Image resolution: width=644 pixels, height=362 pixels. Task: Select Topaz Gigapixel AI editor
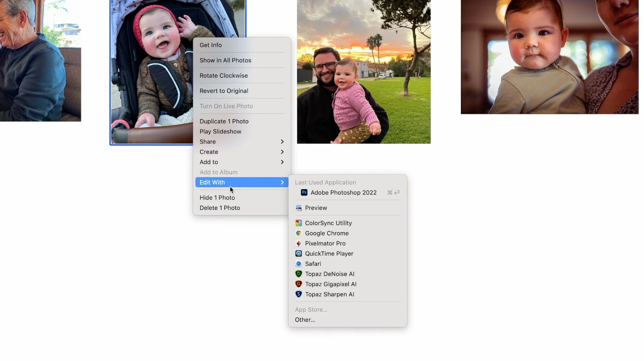tap(330, 284)
